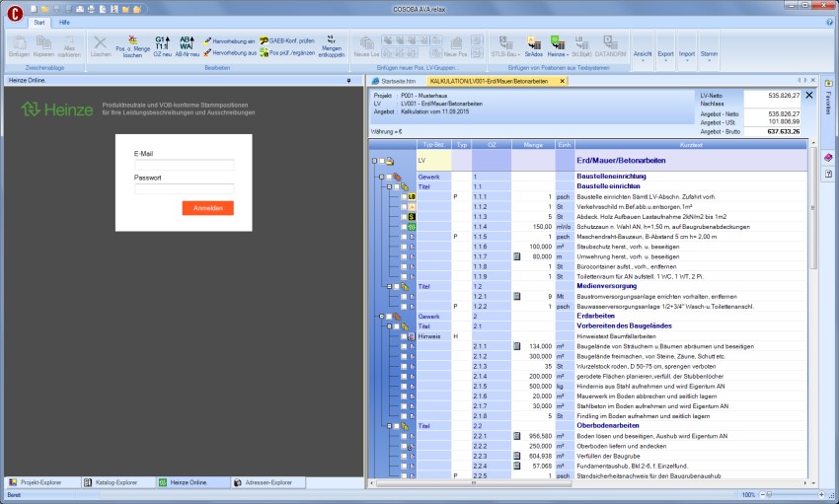Click the pink book icon in right sidebar
This screenshot has width=839, height=504.
(828, 158)
